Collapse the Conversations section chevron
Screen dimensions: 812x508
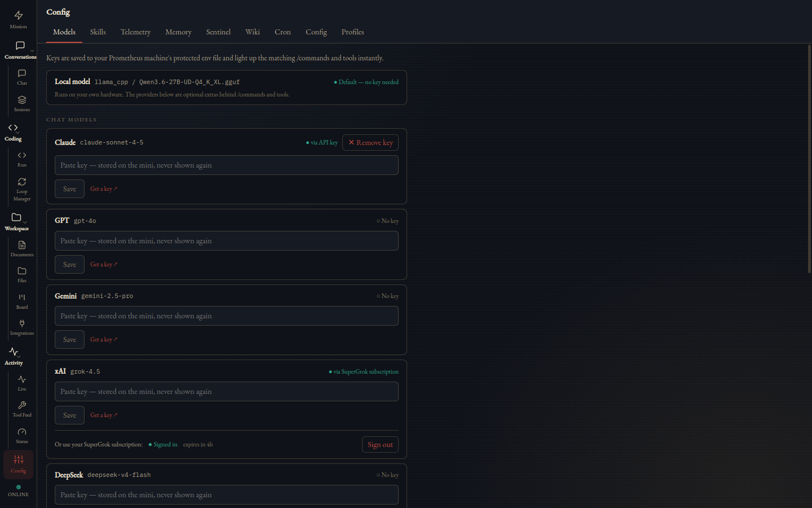point(32,51)
